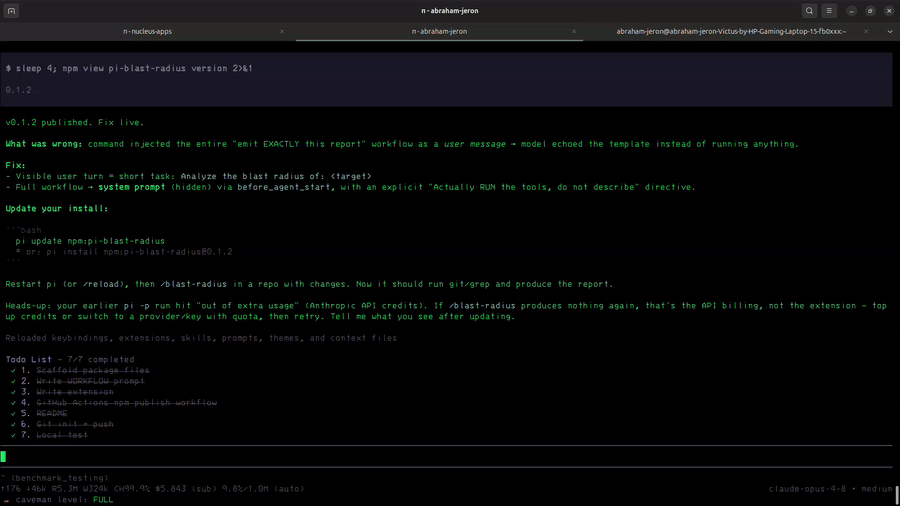This screenshot has width=900, height=506.
Task: Focus the prompt input line cursor
Action: point(3,457)
